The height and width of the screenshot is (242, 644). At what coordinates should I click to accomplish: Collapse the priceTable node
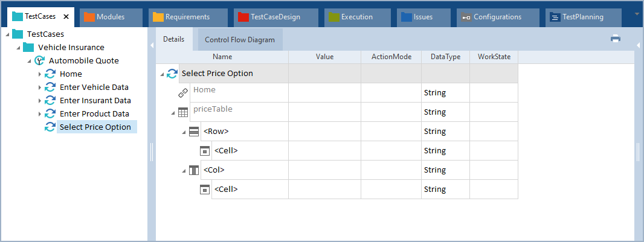172,112
